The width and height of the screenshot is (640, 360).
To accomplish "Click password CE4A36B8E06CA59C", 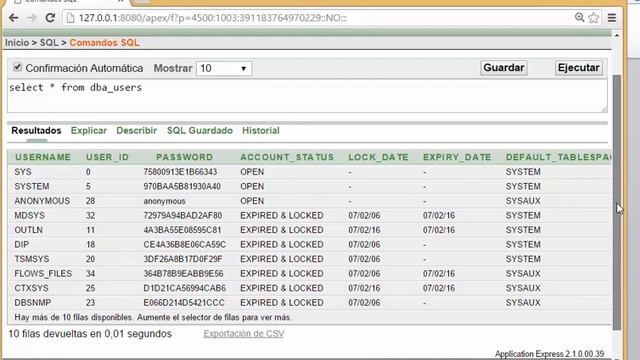I will (x=184, y=244).
